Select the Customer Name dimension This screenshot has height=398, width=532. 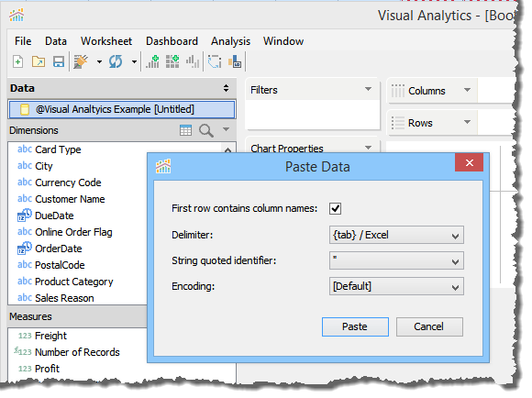coord(70,199)
